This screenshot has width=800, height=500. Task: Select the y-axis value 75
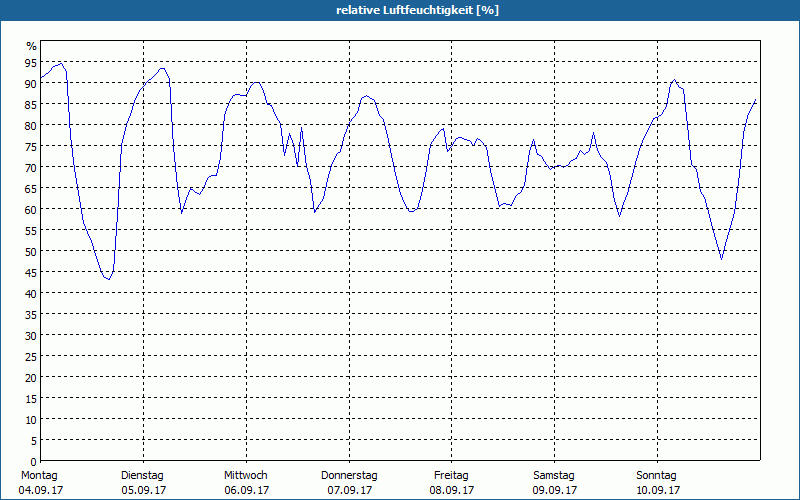click(x=31, y=147)
